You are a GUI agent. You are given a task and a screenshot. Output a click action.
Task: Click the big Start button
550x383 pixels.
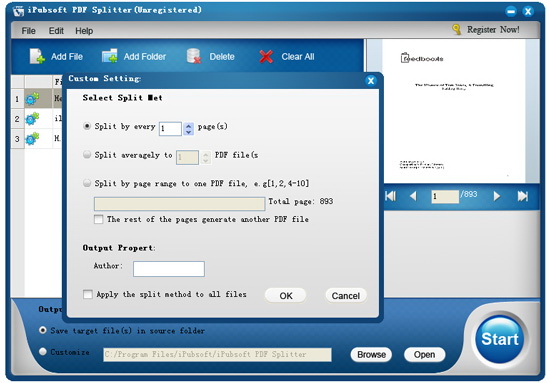click(x=499, y=339)
